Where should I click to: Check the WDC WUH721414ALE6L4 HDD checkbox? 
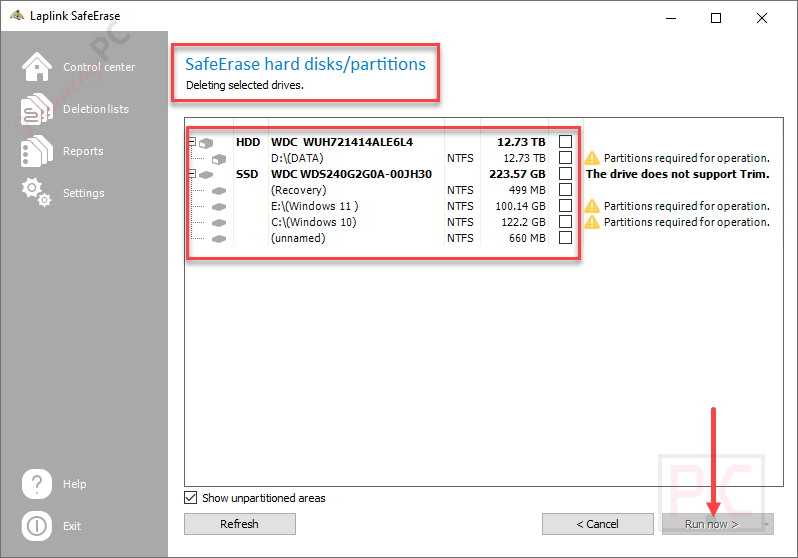(565, 142)
